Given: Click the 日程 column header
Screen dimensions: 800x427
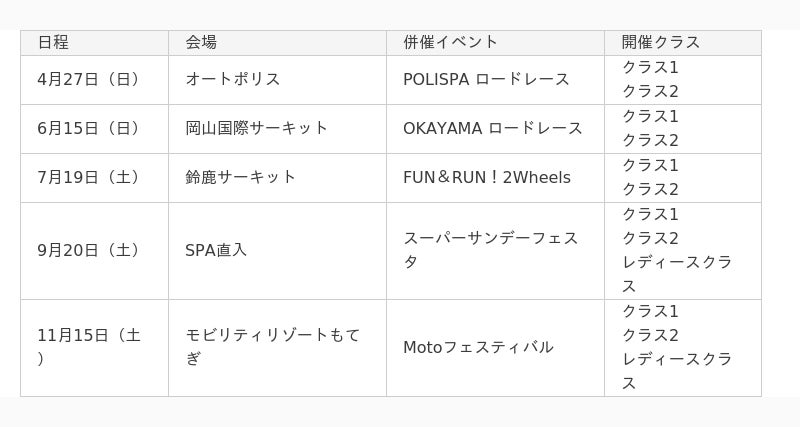Looking at the screenshot, I should [53, 42].
